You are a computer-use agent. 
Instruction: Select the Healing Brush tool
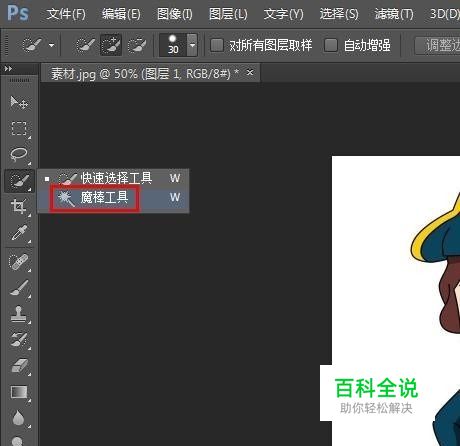(19, 262)
